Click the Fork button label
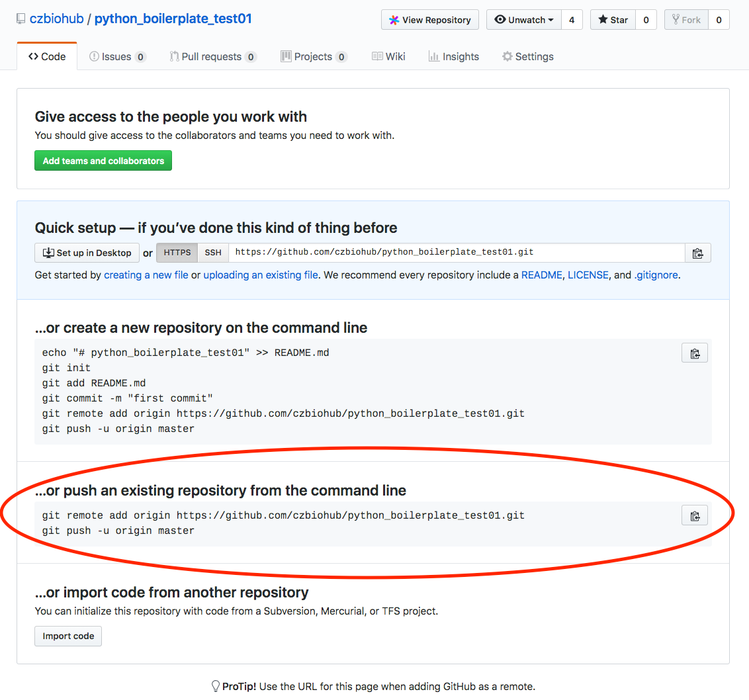This screenshot has width=749, height=700. pos(691,20)
